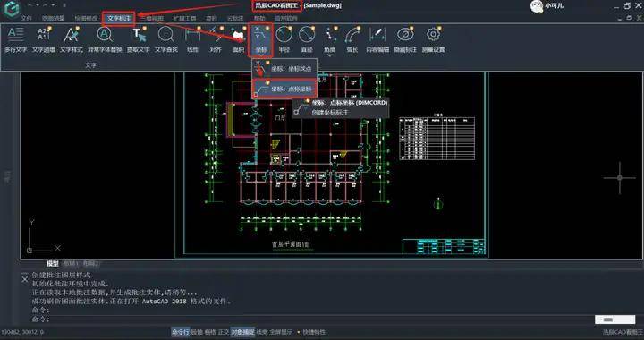The width and height of the screenshot is (644, 340).
Task: Choose 坐标：点标坐标 from the dropdown list
Action: coord(284,89)
